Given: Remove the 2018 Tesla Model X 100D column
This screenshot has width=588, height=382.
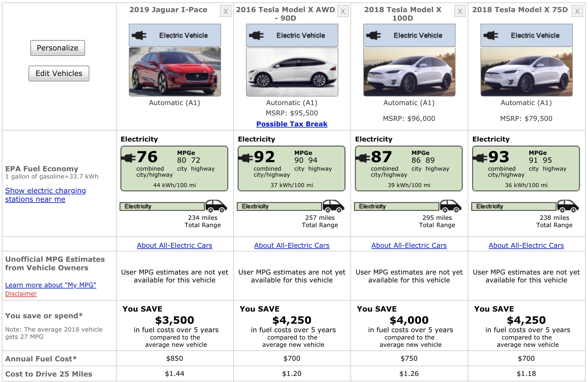Looking at the screenshot, I should tap(460, 12).
